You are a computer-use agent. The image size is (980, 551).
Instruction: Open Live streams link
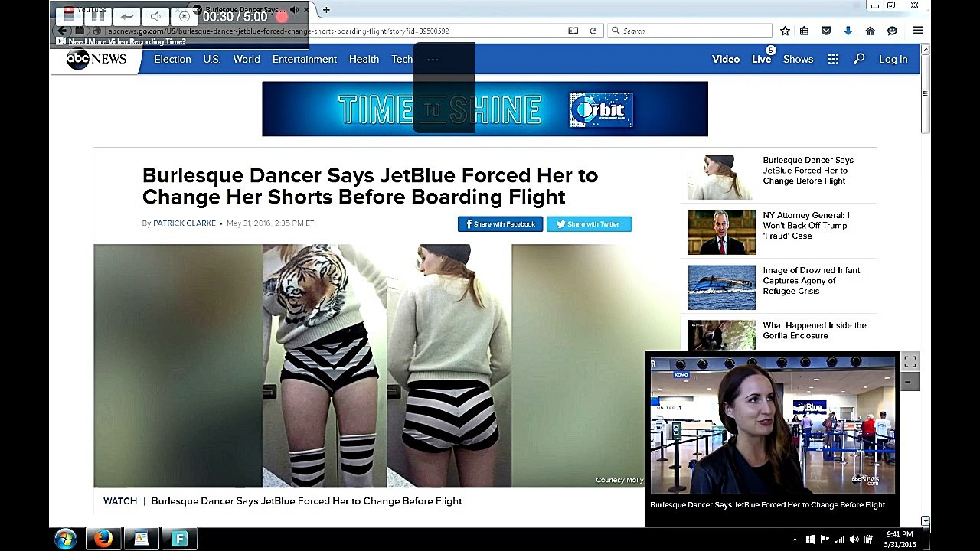click(x=761, y=59)
